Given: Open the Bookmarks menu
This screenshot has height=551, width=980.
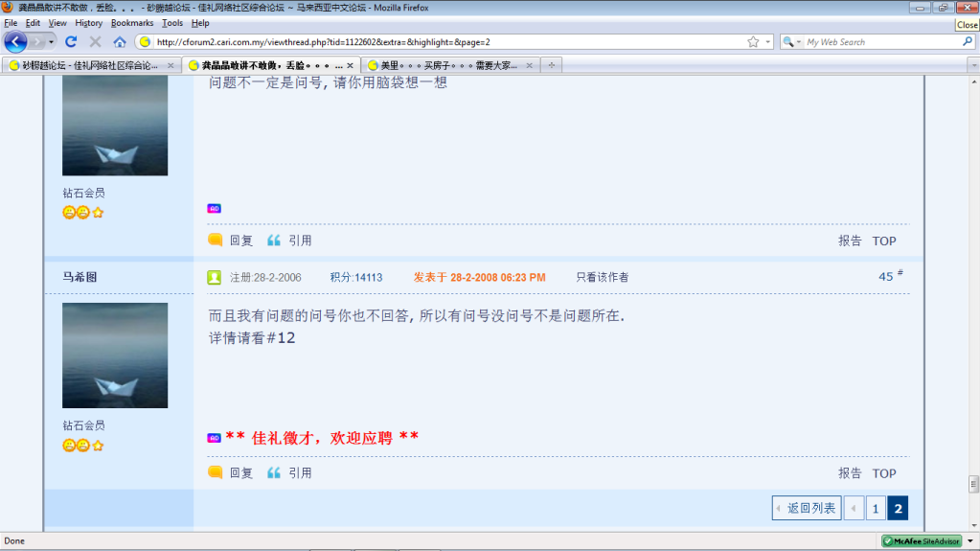Looking at the screenshot, I should (x=131, y=22).
